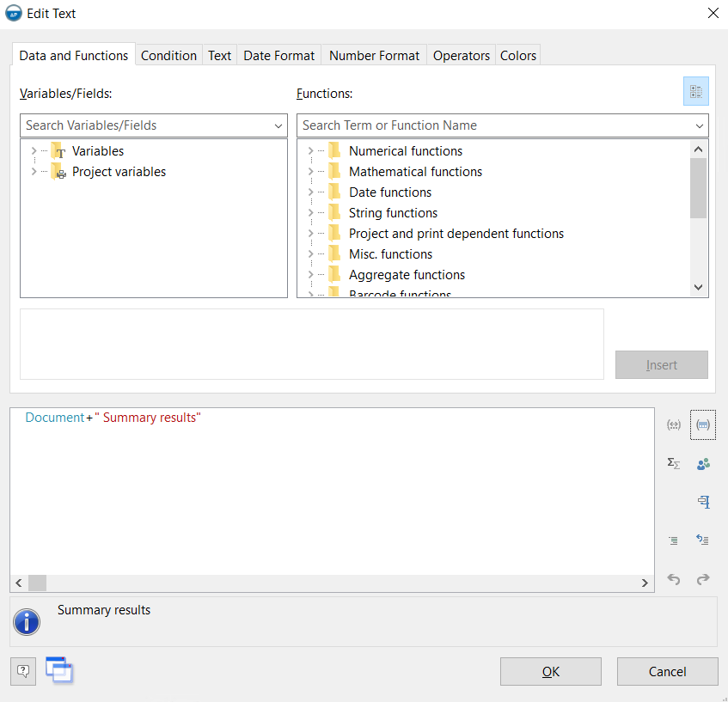This screenshot has height=702, width=728.
Task: Click the users group icon
Action: click(x=703, y=464)
